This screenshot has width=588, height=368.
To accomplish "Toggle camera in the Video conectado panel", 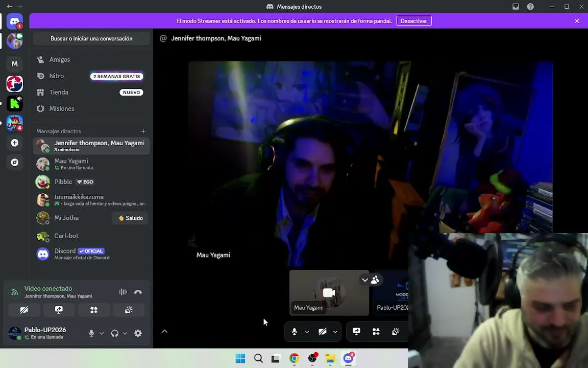I will [24, 310].
